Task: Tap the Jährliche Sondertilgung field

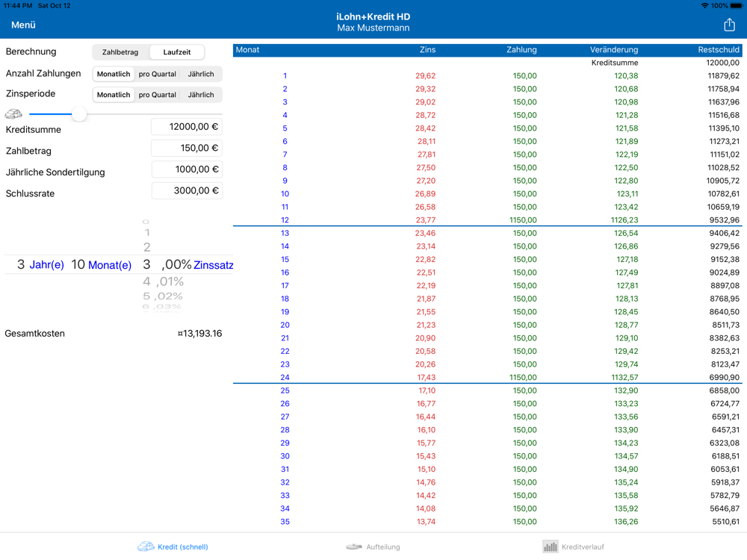Action: click(187, 169)
